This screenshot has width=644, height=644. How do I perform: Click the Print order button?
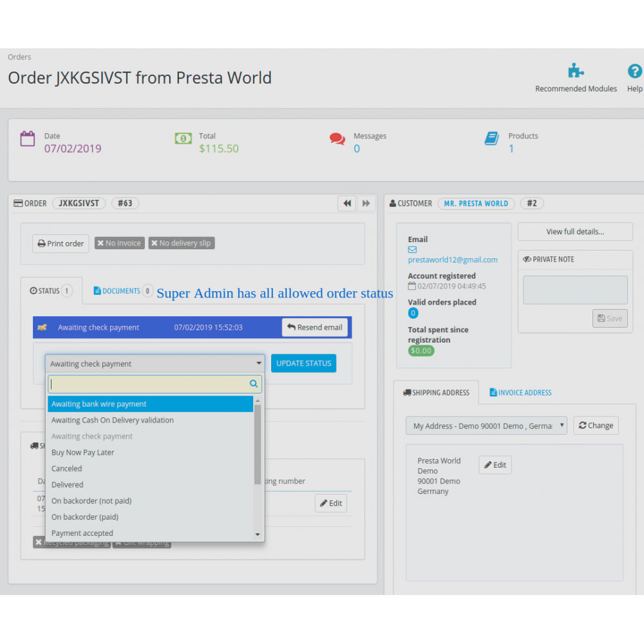click(61, 243)
